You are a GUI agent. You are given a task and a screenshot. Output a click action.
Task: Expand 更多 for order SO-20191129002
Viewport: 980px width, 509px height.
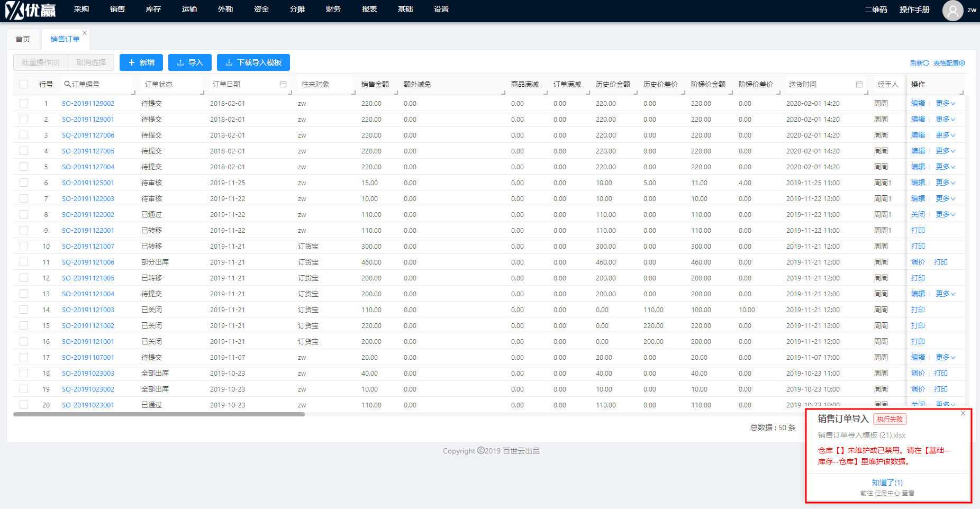click(x=945, y=103)
